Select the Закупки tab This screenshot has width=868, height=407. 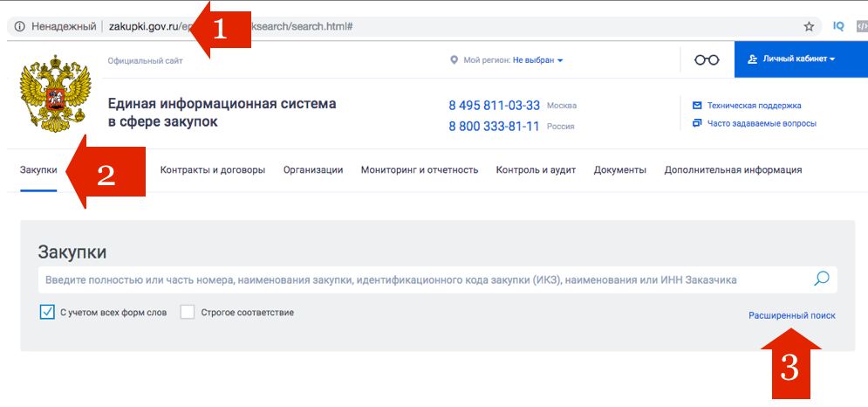tap(38, 170)
